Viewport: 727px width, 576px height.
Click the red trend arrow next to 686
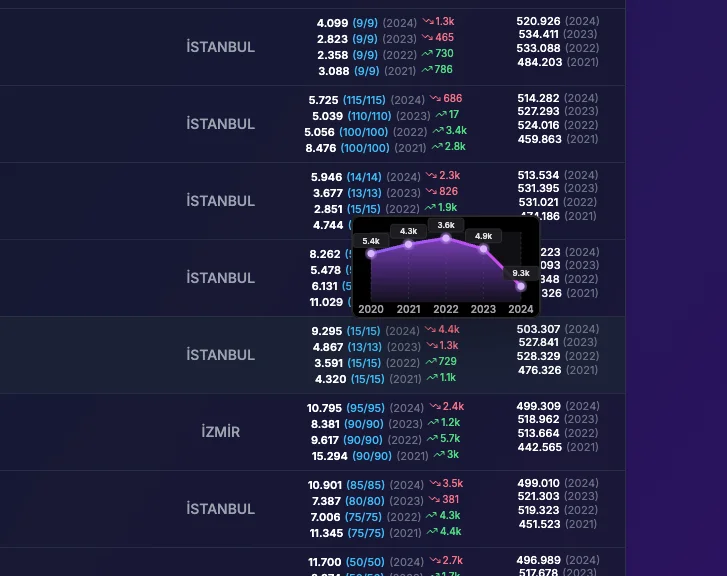[435, 98]
